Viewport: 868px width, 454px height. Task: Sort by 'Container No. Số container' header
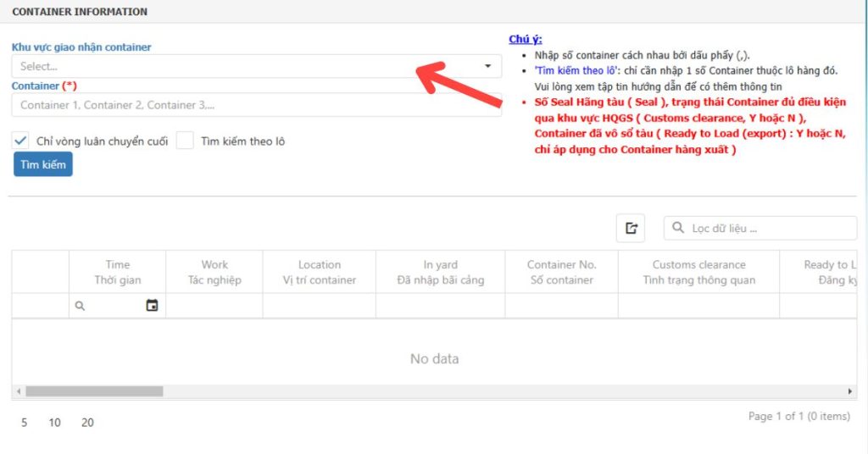coord(561,272)
